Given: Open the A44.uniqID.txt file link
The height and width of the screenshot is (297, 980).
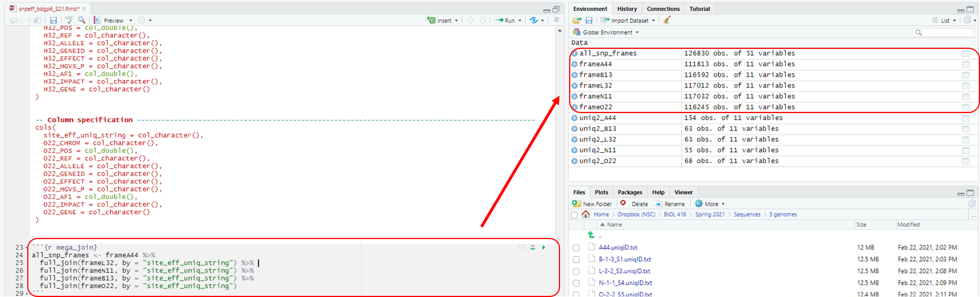Looking at the screenshot, I should (x=617, y=248).
